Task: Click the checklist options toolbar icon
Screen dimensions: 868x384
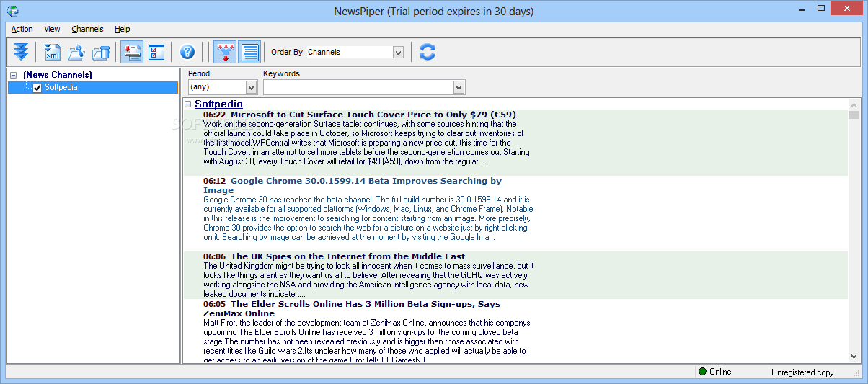Action: pos(156,52)
